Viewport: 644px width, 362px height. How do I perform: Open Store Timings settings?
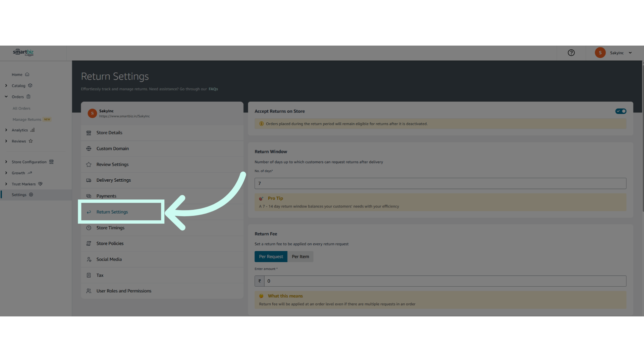pyautogui.click(x=162, y=228)
